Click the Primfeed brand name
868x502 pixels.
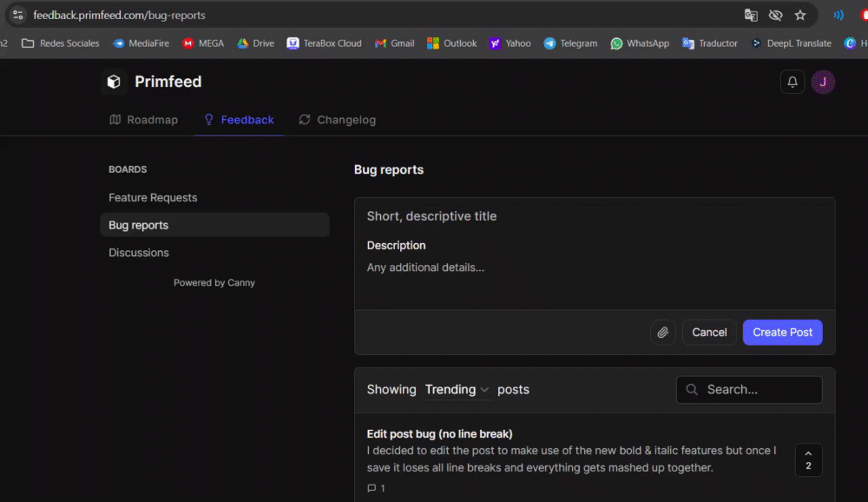(168, 82)
